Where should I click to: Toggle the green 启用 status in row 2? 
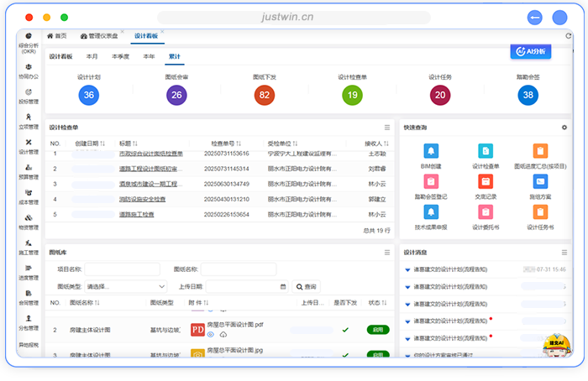point(378,330)
